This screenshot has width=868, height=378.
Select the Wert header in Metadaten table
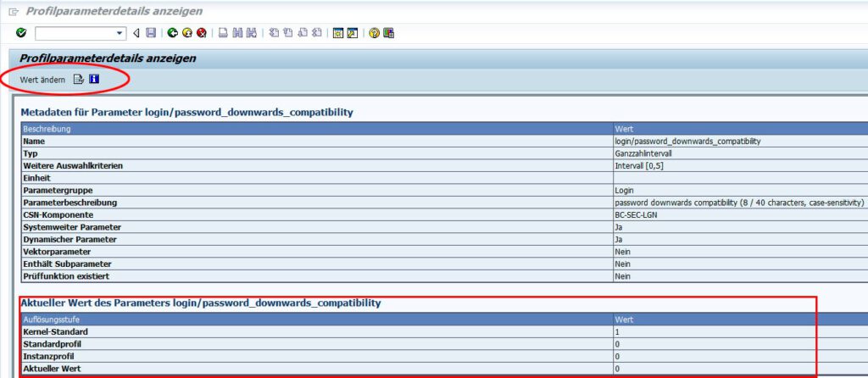coord(740,129)
